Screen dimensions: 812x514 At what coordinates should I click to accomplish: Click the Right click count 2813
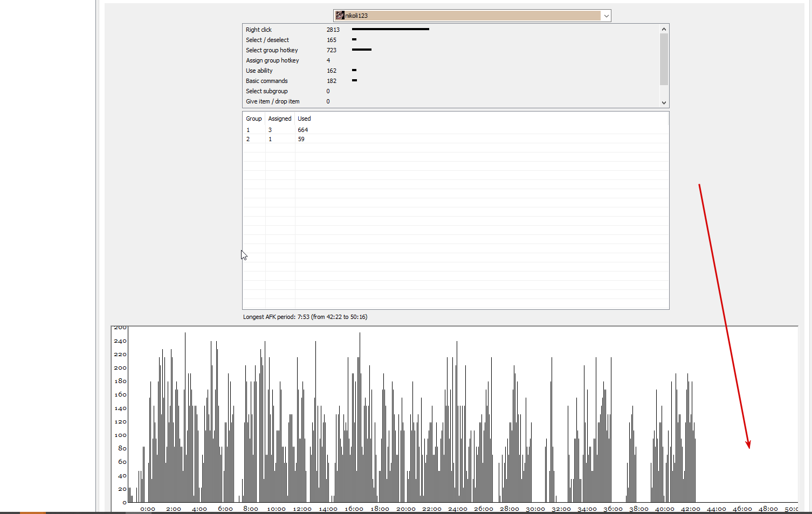[333, 30]
